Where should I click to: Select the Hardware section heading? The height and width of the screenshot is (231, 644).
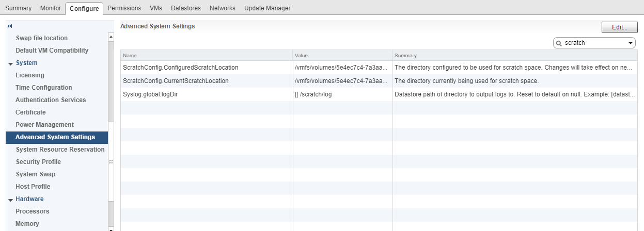click(x=29, y=199)
